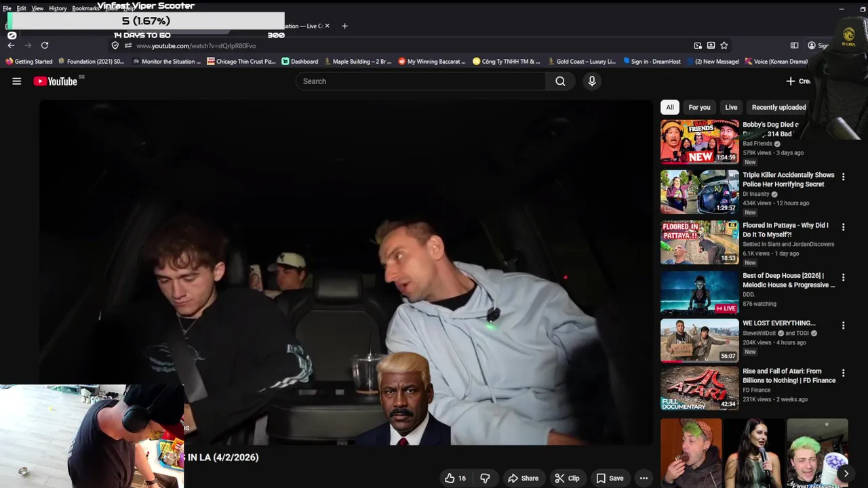Open the Getting Started bookmark
This screenshot has width=868, height=488.
click(28, 62)
